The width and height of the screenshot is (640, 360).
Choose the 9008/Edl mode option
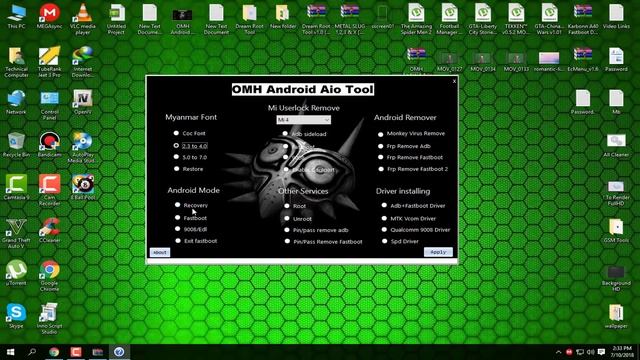click(177, 229)
